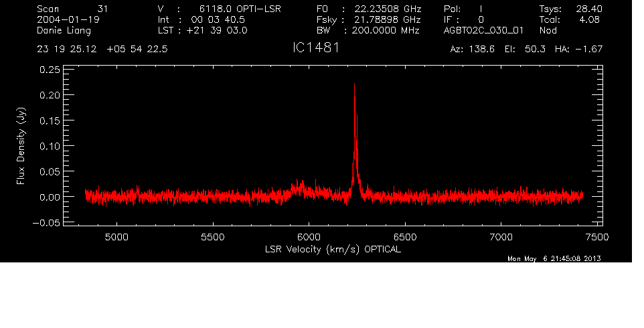Click the El: 50.3 reading
The height and width of the screenshot is (328, 644).
pos(525,50)
